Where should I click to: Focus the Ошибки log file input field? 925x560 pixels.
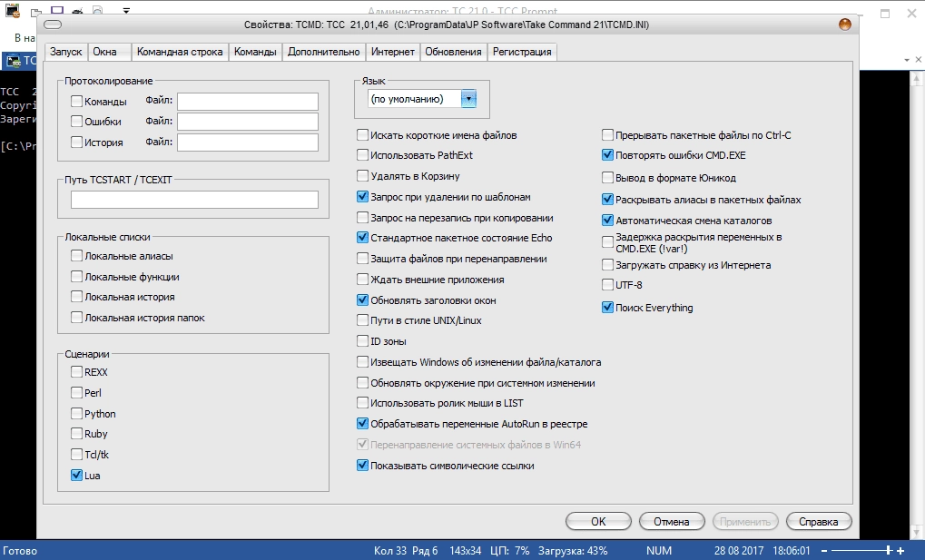[248, 122]
